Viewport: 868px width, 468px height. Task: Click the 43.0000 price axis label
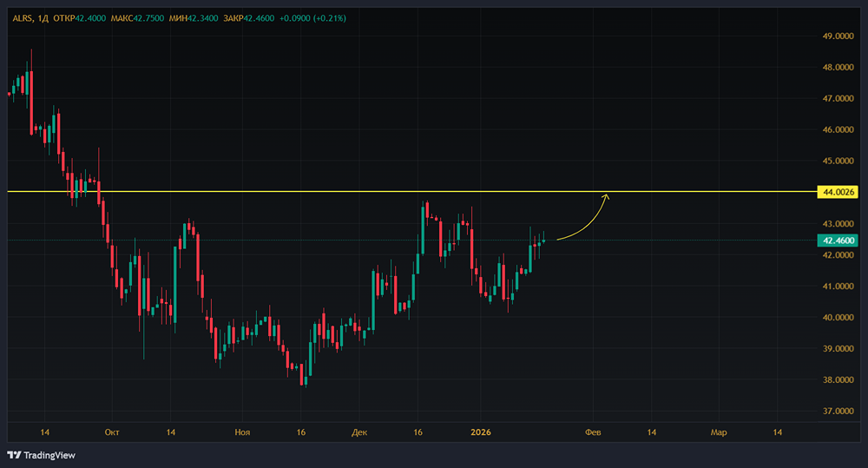(838, 224)
